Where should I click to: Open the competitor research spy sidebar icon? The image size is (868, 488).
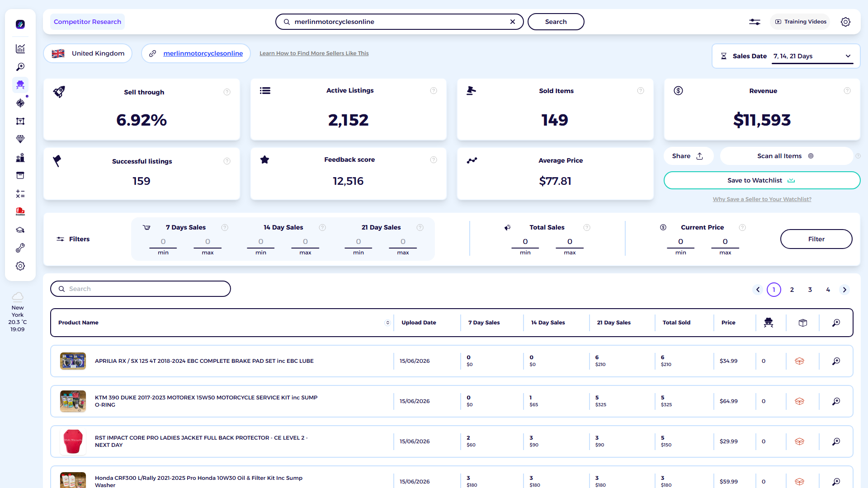click(20, 85)
